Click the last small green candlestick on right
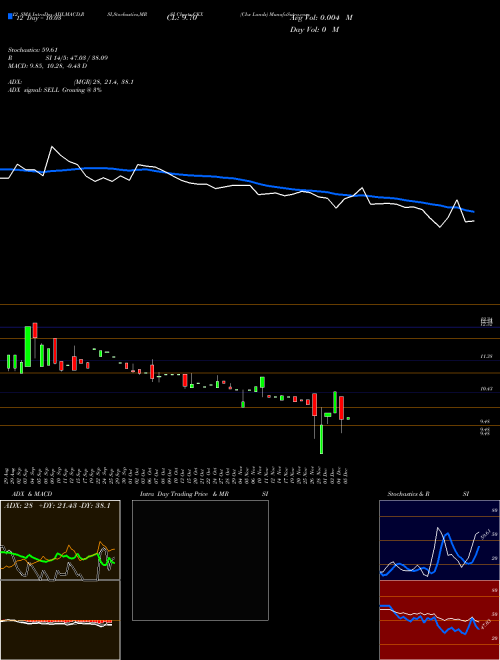 [x=348, y=418]
